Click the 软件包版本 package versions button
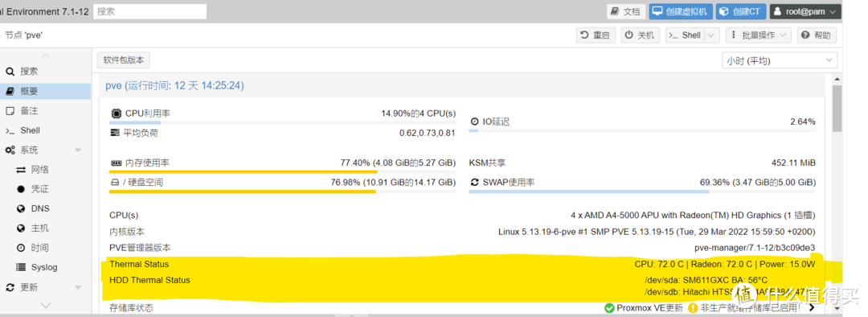This screenshot has width=868, height=317. pyautogui.click(x=124, y=60)
